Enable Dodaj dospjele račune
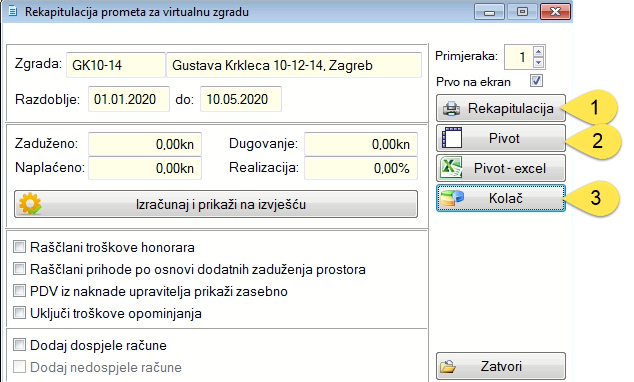 [x=19, y=345]
